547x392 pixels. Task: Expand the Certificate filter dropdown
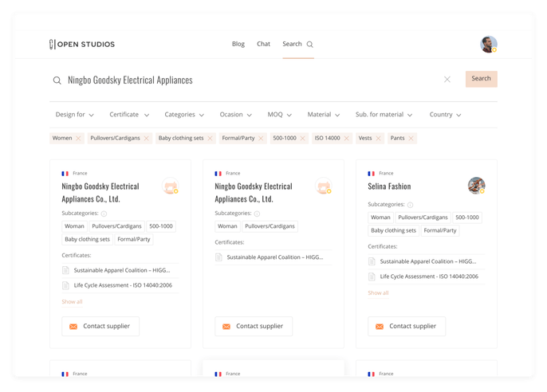click(129, 115)
